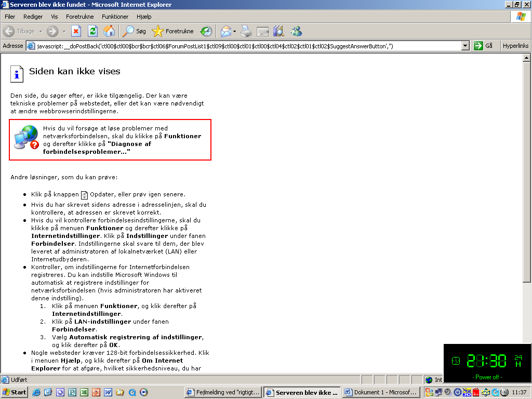Click the Research books icon
The image size is (532, 399).
click(x=278, y=31)
